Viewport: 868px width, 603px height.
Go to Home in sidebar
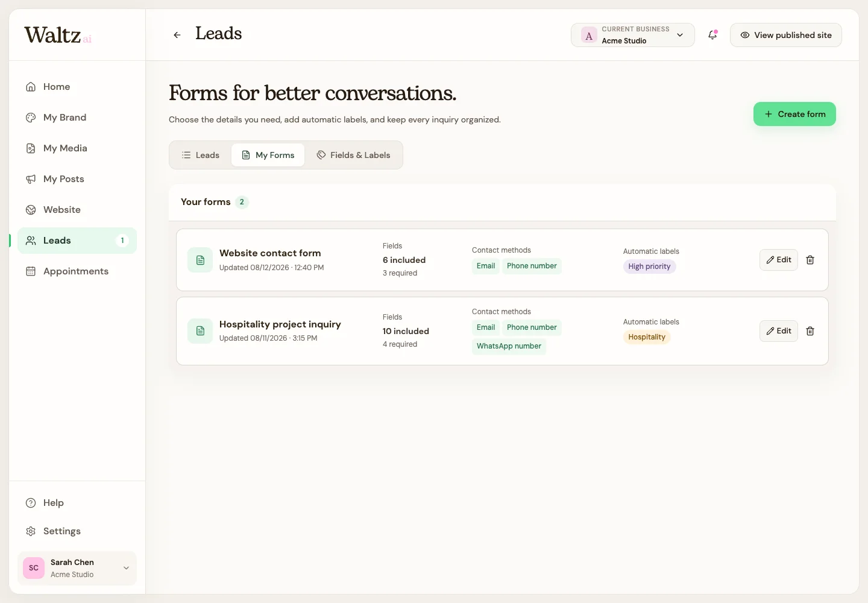(77, 87)
